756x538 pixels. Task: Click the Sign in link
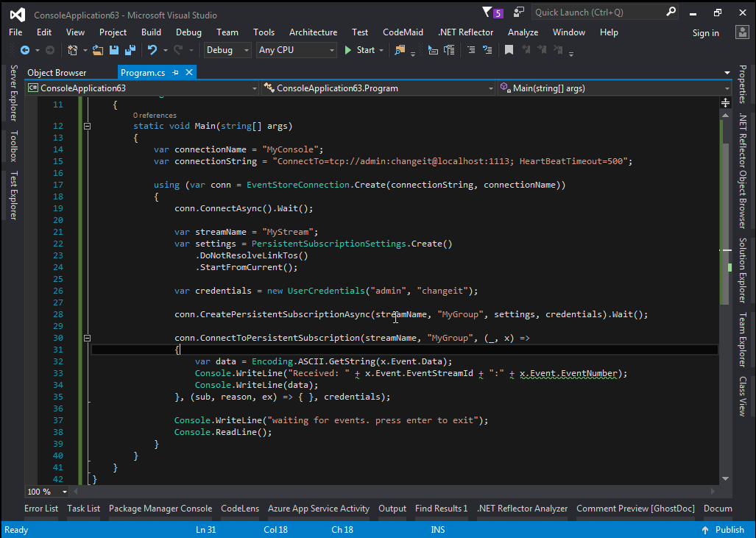pos(705,33)
